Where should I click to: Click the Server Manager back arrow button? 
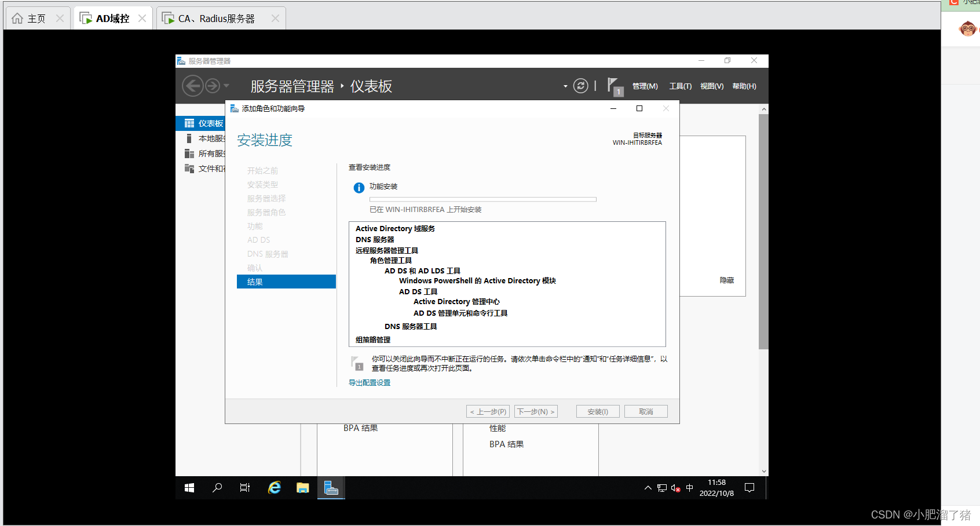pos(193,86)
